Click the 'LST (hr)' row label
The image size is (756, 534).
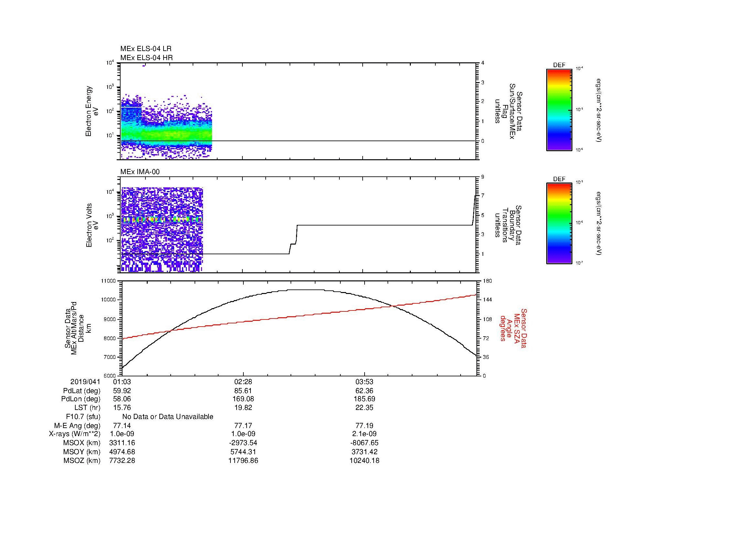87,408
